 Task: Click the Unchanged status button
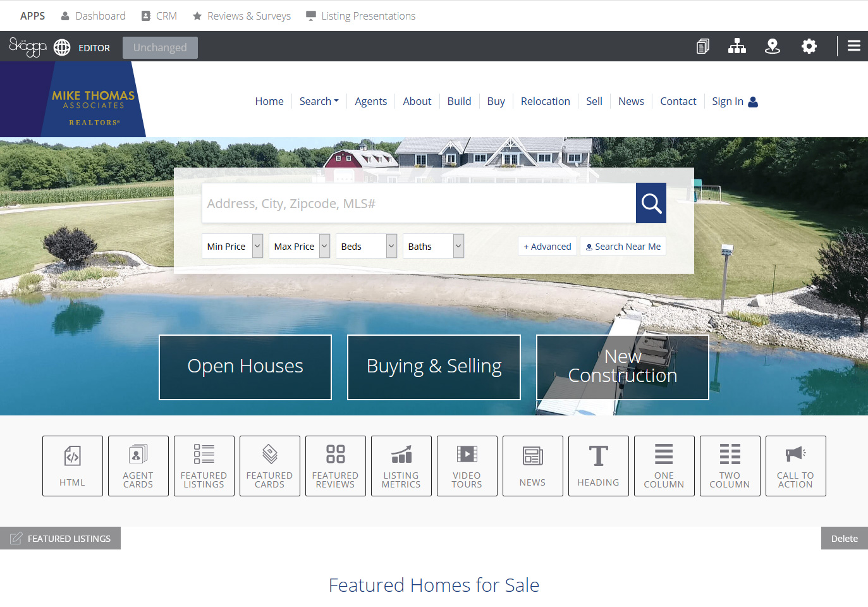160,47
